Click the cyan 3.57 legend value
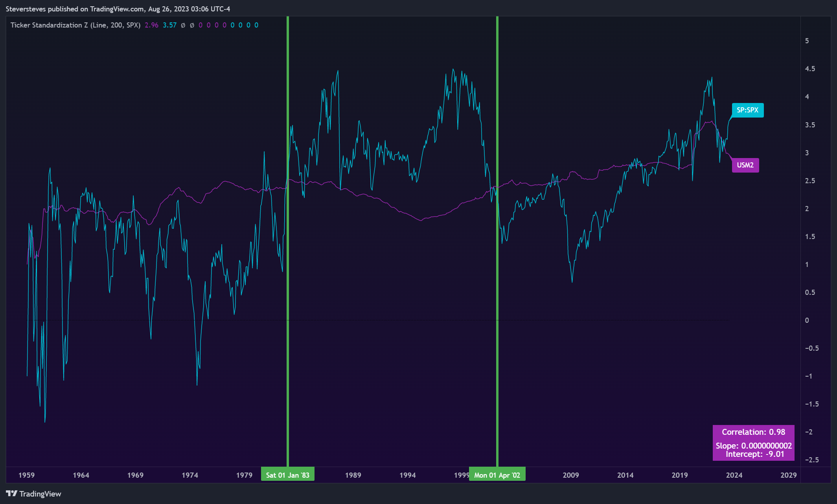Viewport: 837px width, 504px height. [169, 25]
